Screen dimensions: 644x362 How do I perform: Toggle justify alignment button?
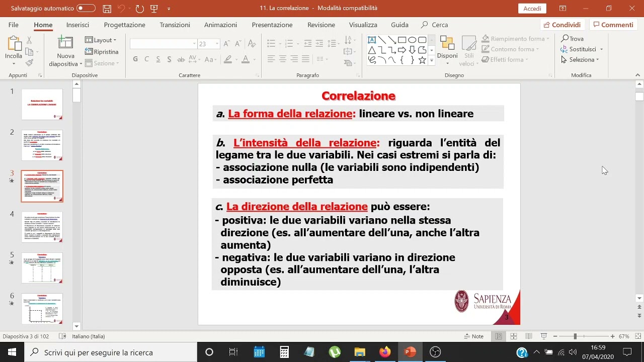pos(305,59)
